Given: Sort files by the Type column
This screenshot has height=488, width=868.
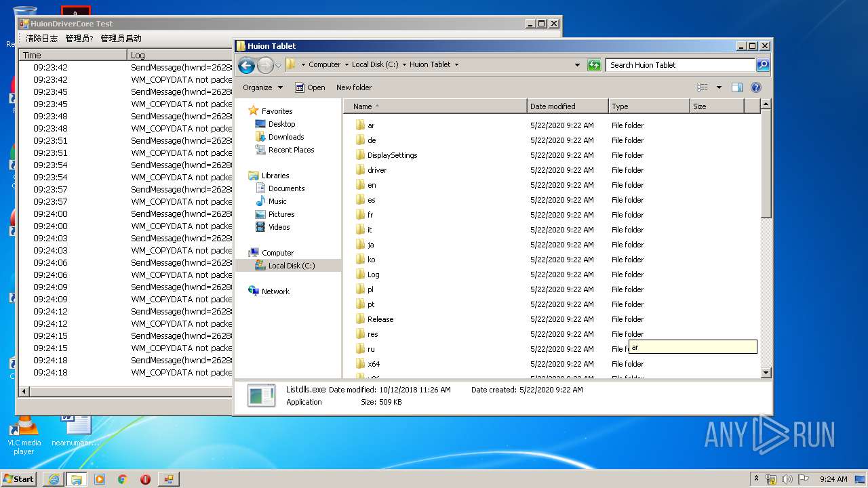Looking at the screenshot, I should 649,106.
